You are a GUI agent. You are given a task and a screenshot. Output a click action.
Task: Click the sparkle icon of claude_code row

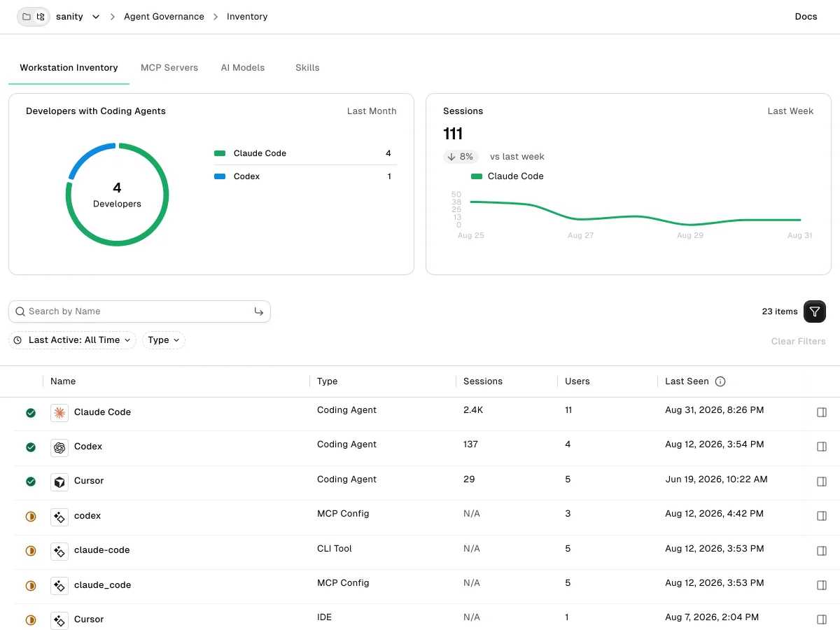click(x=59, y=586)
